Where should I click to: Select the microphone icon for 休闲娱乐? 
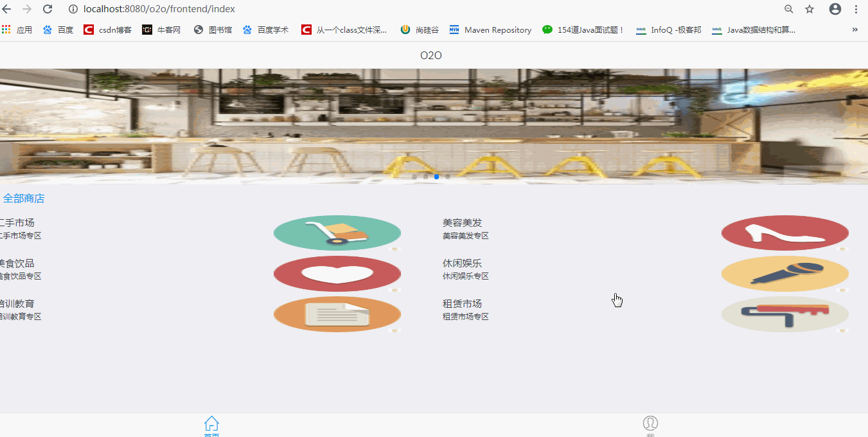click(784, 273)
